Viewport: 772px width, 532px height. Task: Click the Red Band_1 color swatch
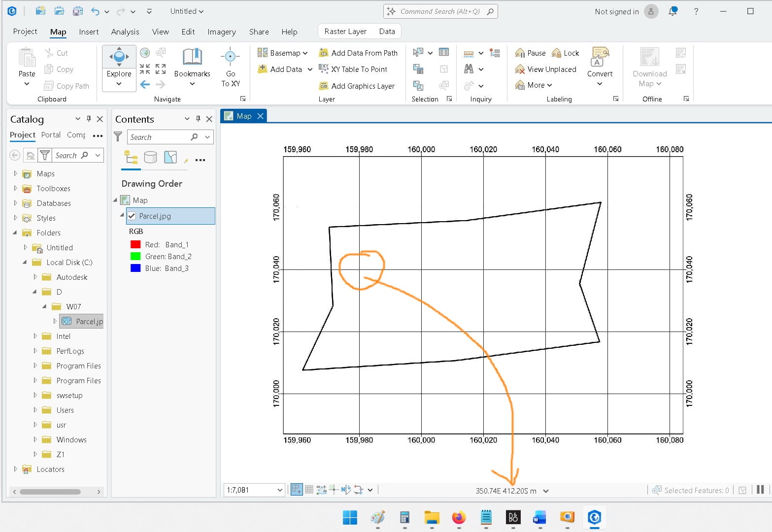coord(135,244)
